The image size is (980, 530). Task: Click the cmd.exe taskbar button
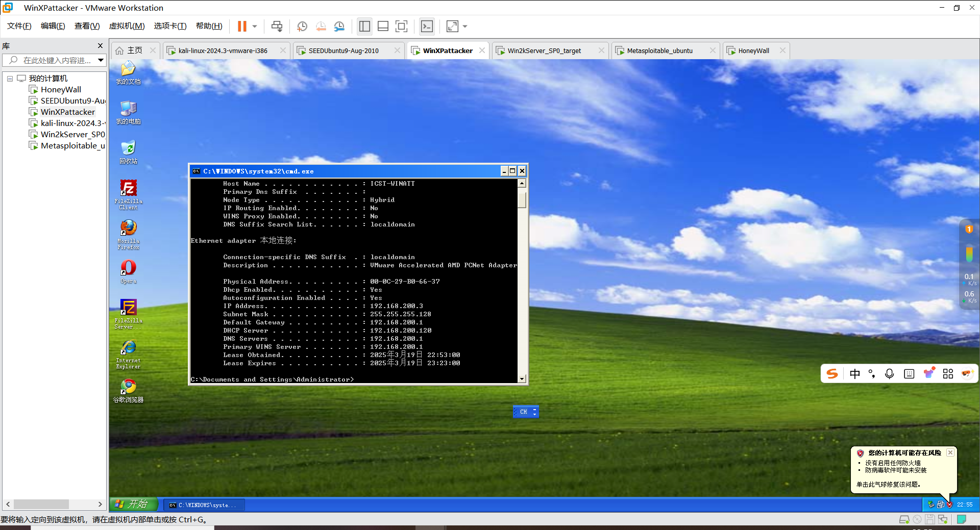[204, 505]
